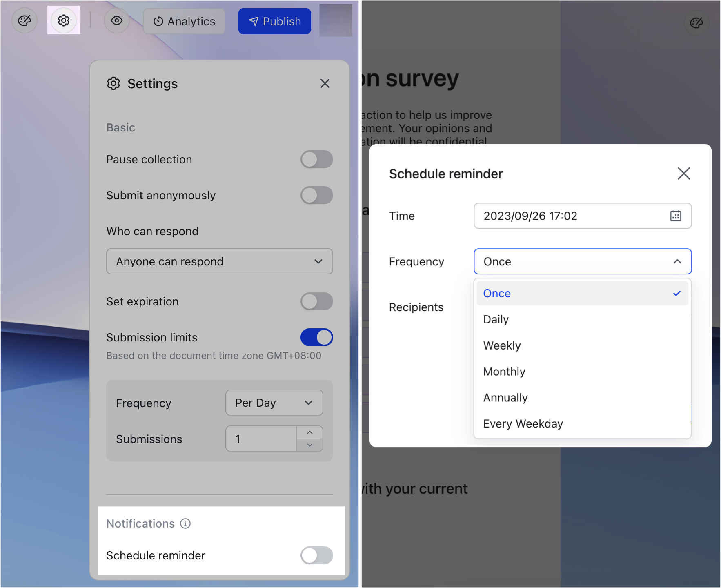Click the eye icon to preview the survey
The image size is (721, 588).
tap(117, 21)
